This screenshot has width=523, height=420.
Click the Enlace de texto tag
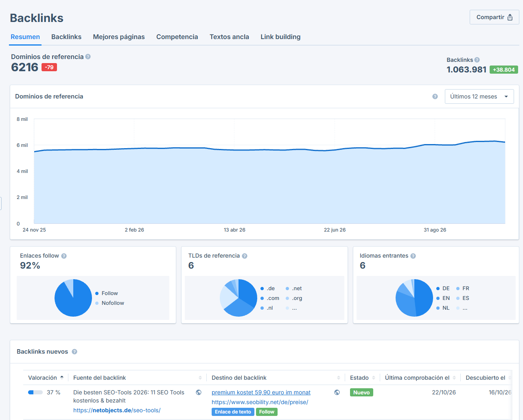click(x=233, y=412)
